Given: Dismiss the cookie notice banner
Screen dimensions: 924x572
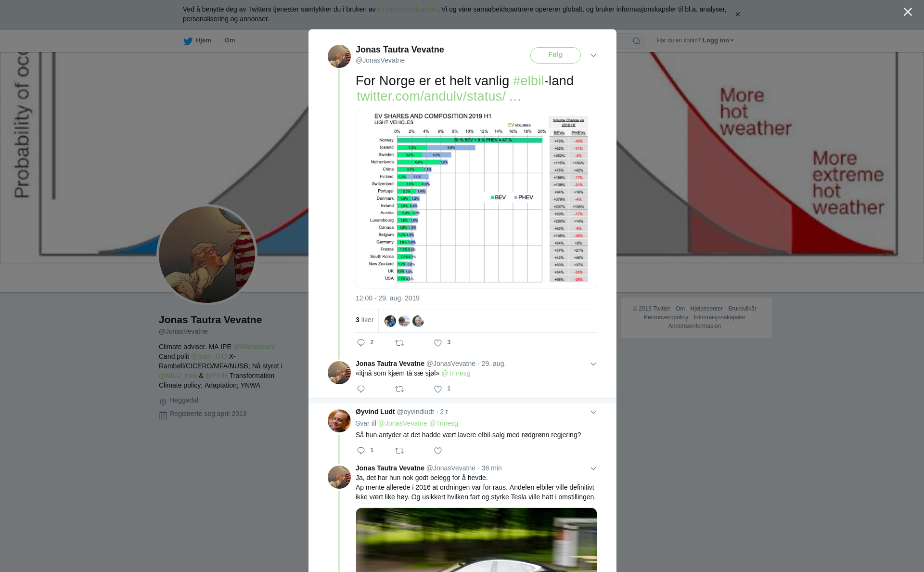Looking at the screenshot, I should click(737, 14).
